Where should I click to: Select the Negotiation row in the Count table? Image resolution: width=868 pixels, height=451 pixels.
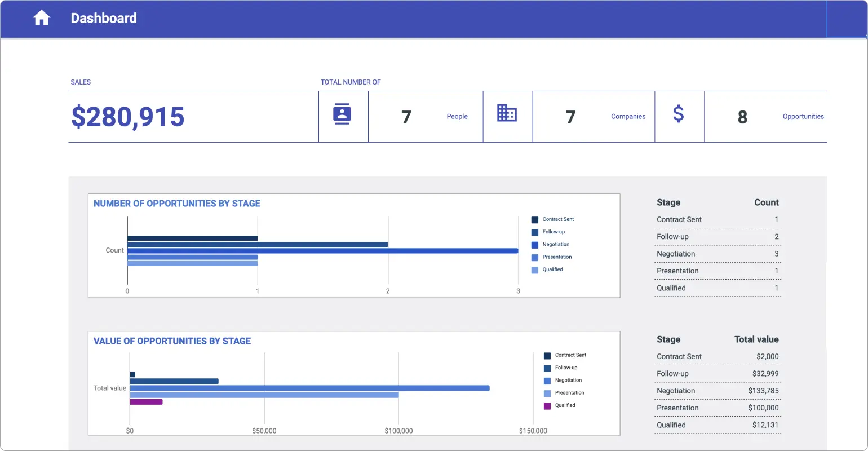click(718, 254)
